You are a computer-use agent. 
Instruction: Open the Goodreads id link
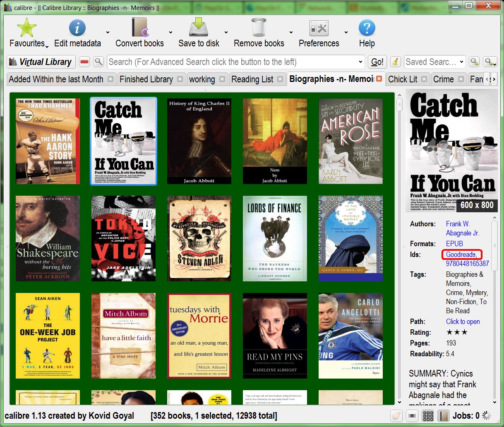461,254
